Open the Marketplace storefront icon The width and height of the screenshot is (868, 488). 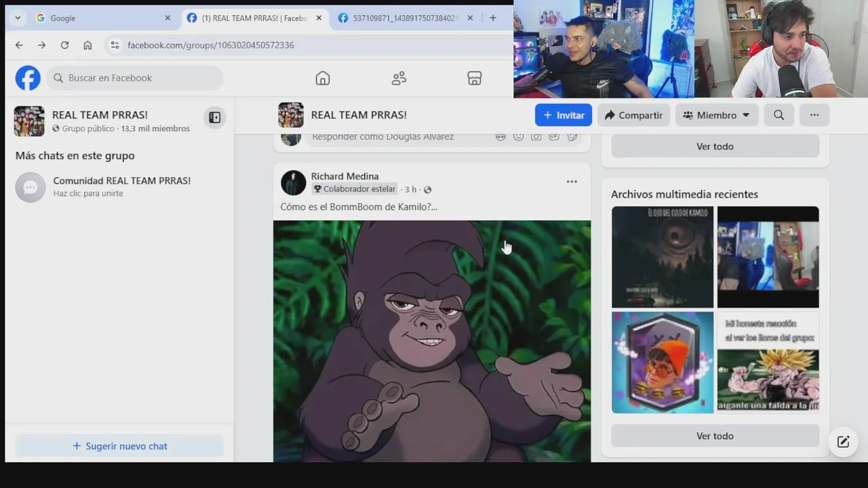475,78
